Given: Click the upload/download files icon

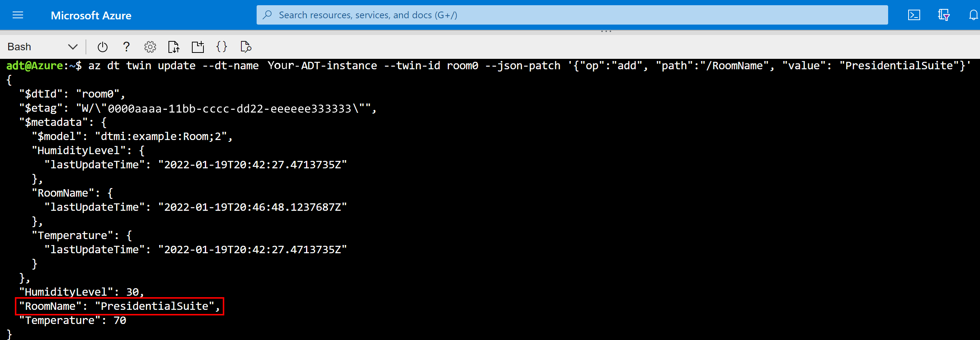Looking at the screenshot, I should tap(174, 47).
